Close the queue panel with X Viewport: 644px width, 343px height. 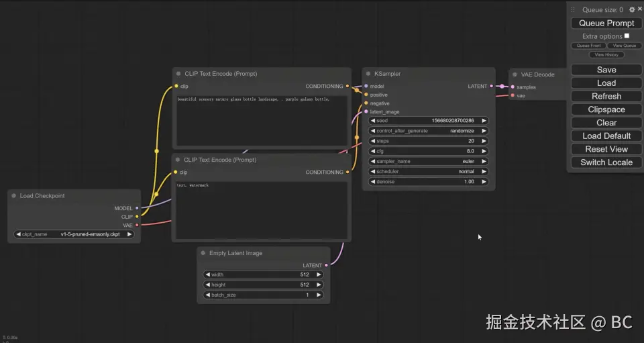coord(640,9)
